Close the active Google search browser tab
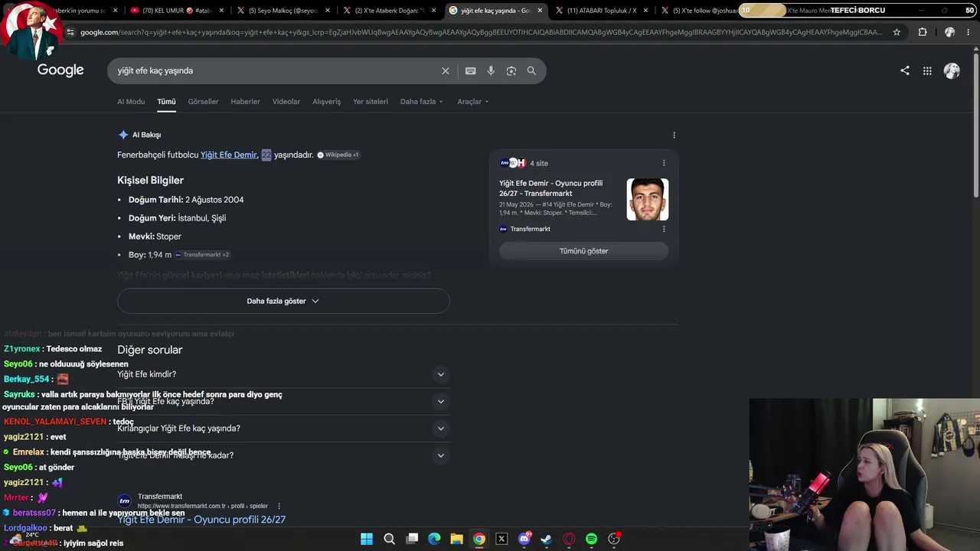The width and height of the screenshot is (980, 551). pos(540,11)
